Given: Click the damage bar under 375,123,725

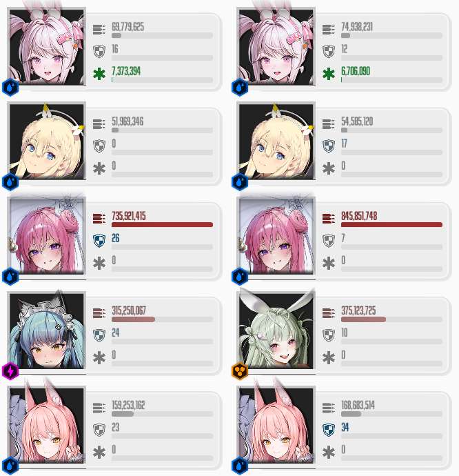Looking at the screenshot, I should [391, 319].
